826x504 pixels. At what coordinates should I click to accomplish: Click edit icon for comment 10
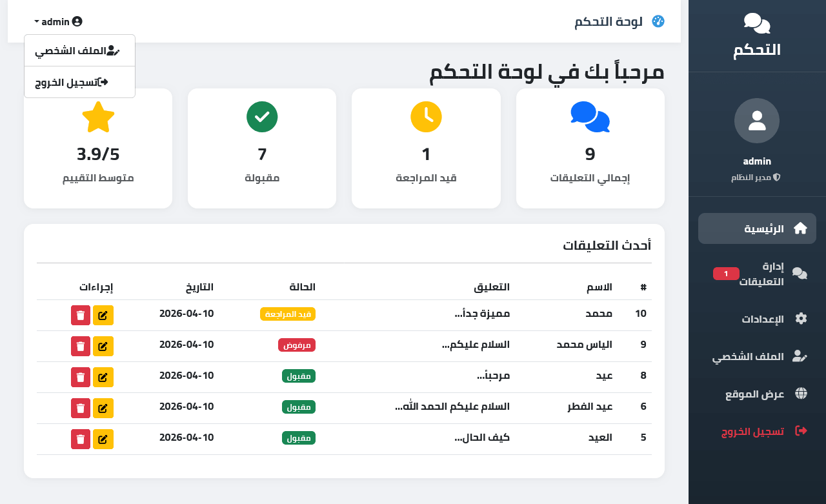(103, 315)
